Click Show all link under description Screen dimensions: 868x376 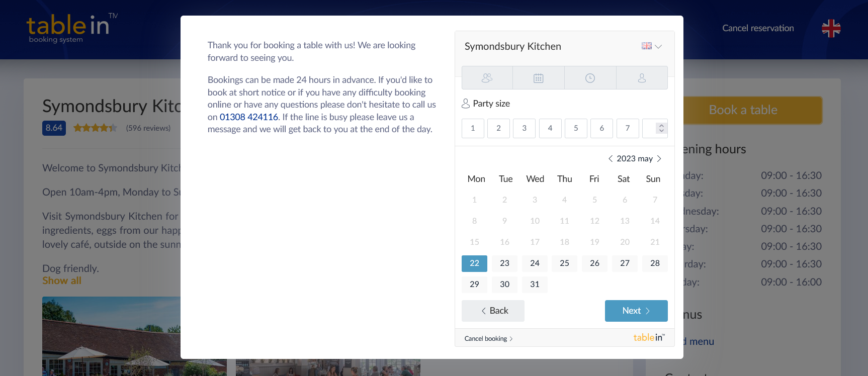(62, 281)
